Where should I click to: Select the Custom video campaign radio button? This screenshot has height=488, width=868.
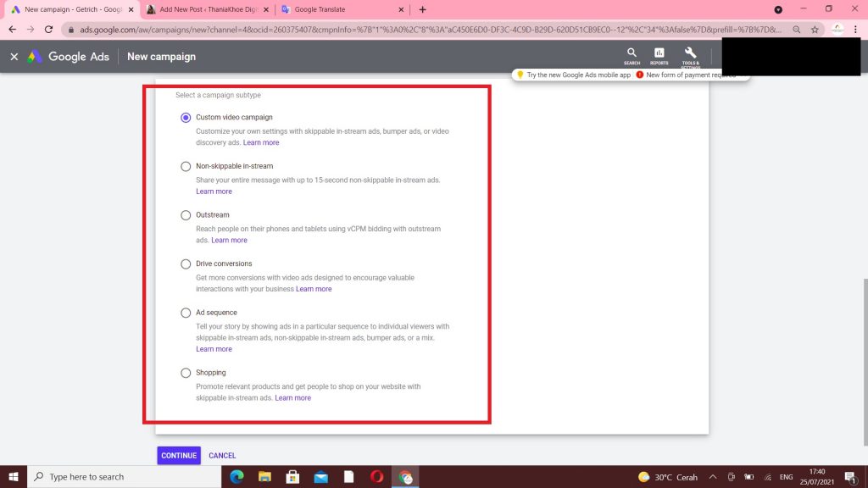[x=186, y=118]
